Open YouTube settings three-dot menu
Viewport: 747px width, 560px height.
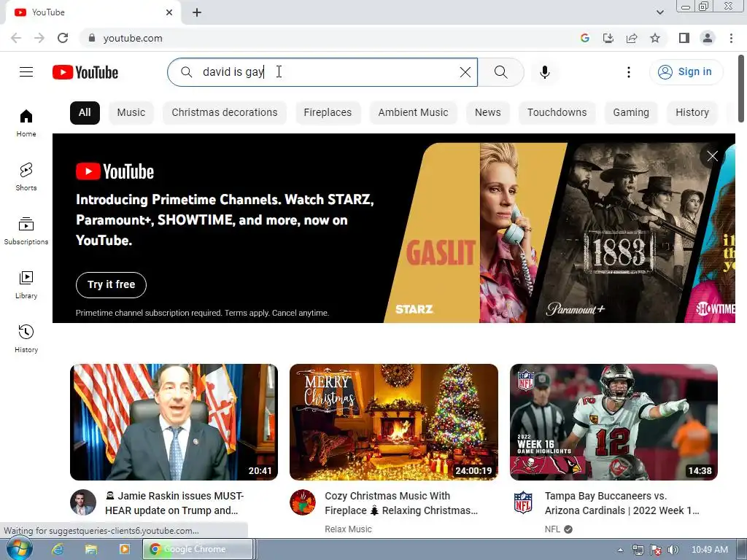[629, 72]
